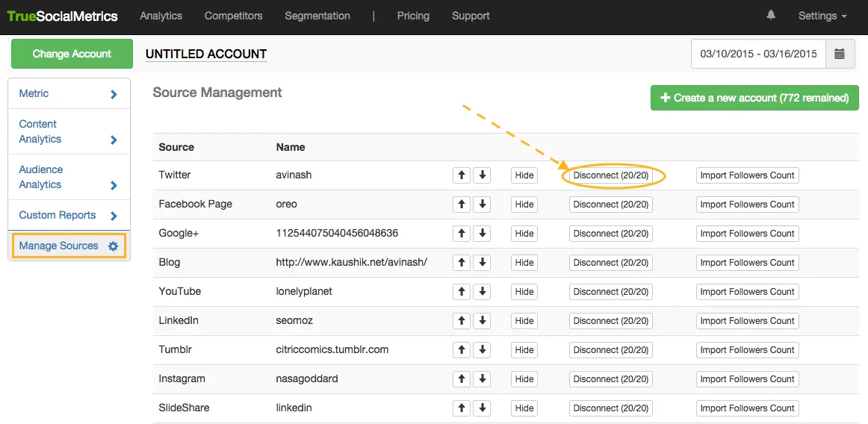868x424 pixels.
Task: Move YouTube source up with arrow
Action: [462, 292]
